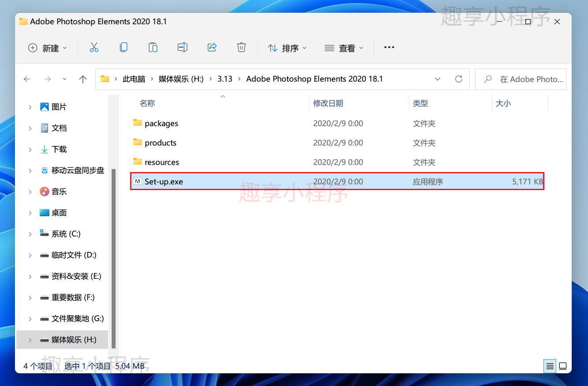The width and height of the screenshot is (588, 386).
Task: Click the Paste clipboard icon
Action: (x=153, y=47)
